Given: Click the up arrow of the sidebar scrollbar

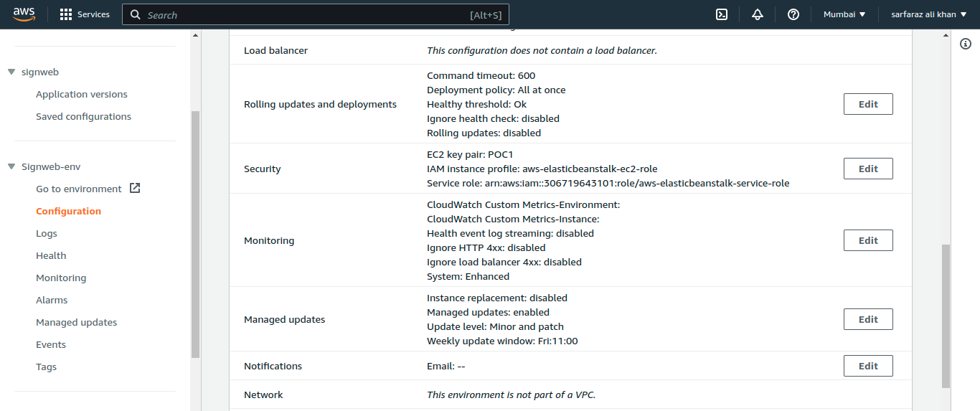Looking at the screenshot, I should click(195, 34).
